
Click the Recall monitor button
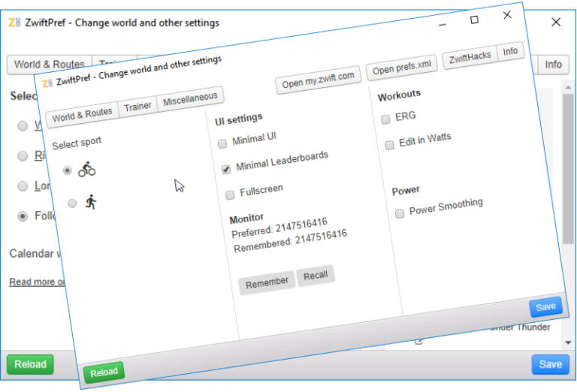[316, 276]
